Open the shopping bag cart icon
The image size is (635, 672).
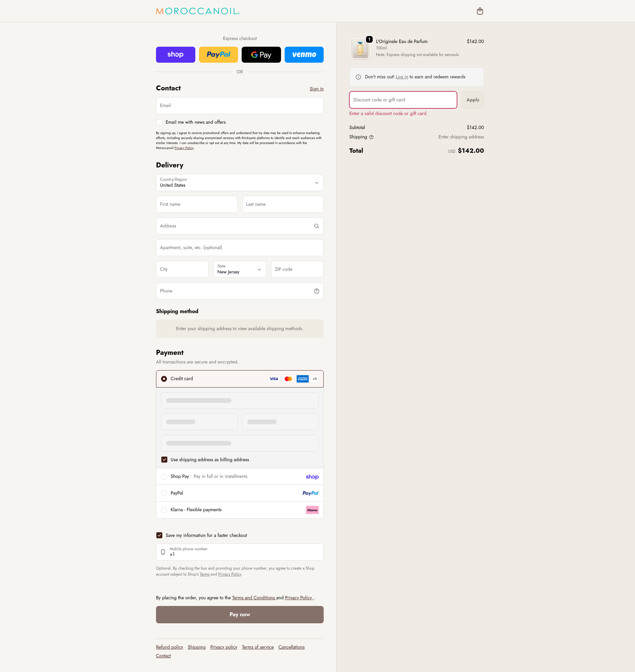(x=480, y=11)
